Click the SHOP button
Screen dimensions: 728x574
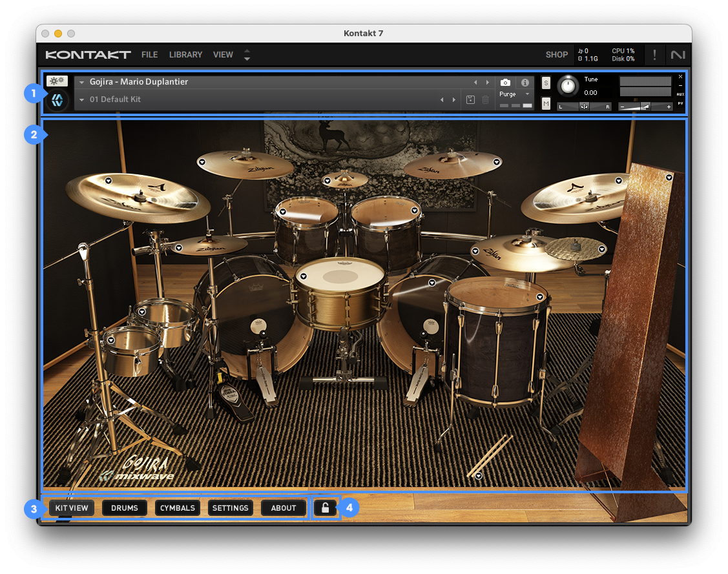coord(556,55)
